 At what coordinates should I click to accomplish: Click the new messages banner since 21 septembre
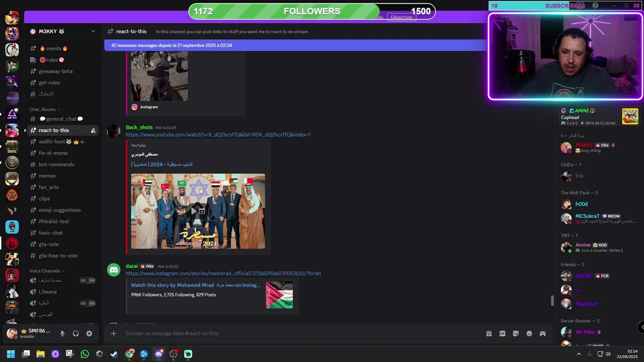[296, 45]
